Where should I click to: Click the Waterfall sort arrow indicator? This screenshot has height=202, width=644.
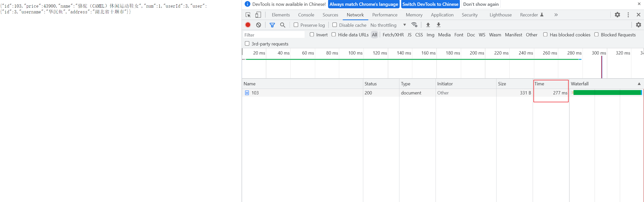[639, 84]
